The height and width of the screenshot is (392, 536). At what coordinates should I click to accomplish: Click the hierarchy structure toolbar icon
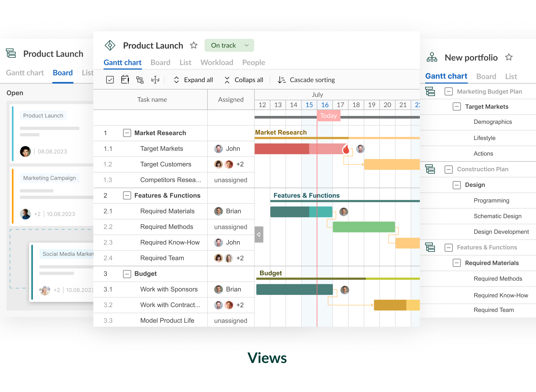(x=140, y=80)
